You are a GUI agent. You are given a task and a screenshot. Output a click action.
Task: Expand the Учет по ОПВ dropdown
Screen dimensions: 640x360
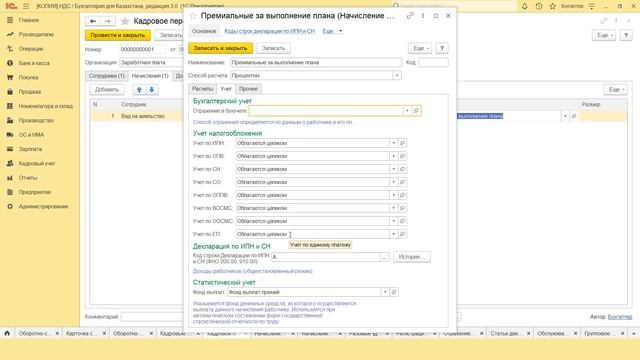393,156
